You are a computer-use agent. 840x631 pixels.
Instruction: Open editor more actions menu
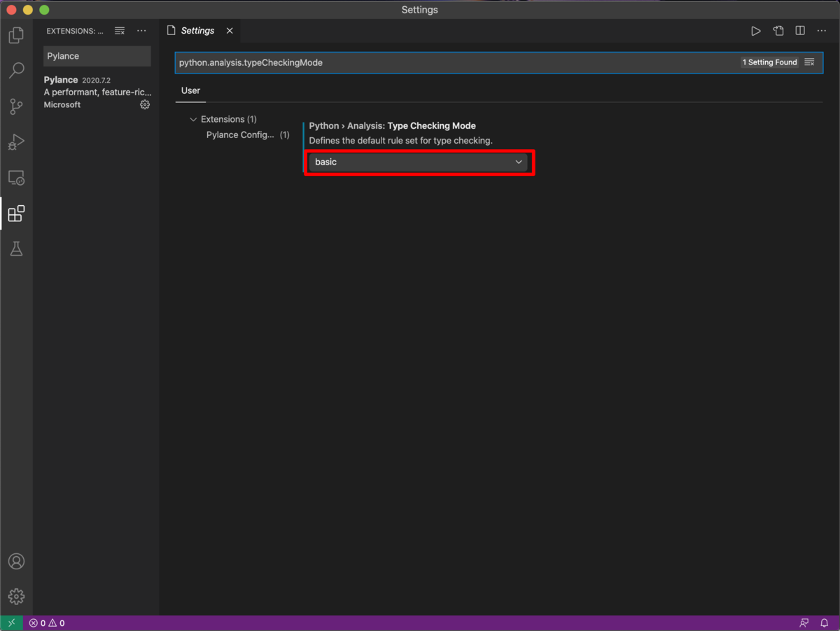[x=822, y=31]
